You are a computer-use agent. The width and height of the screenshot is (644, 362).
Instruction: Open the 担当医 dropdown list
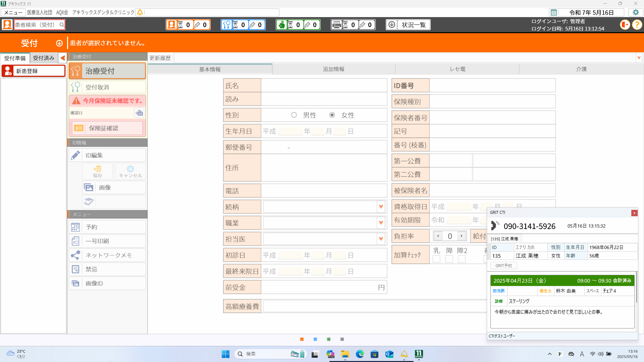381,239
